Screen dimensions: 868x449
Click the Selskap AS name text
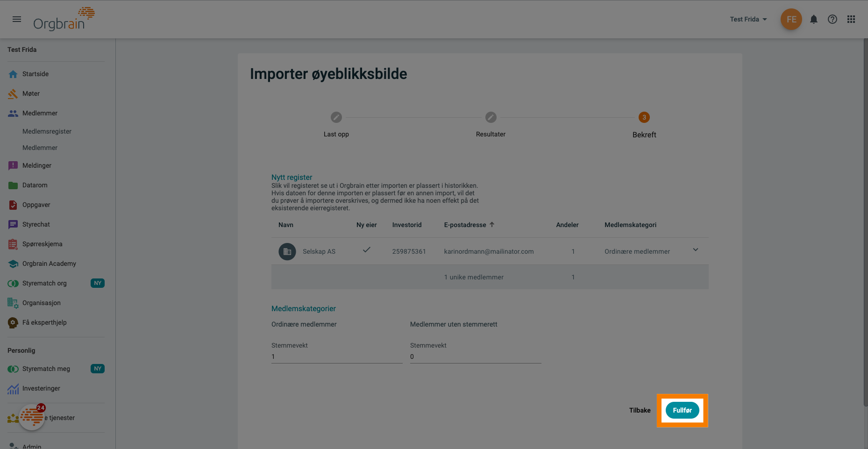pos(319,251)
